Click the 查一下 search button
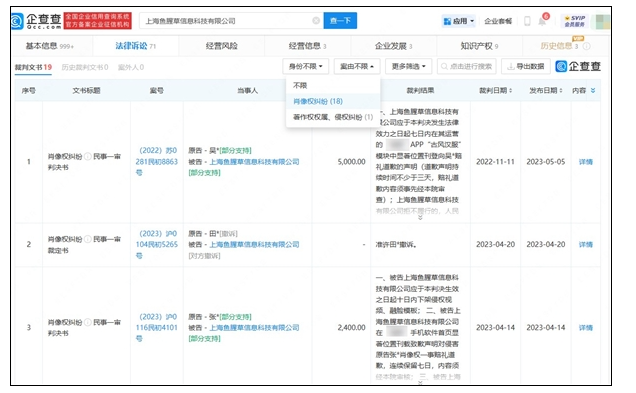The height and width of the screenshot is (393, 636). 340,21
